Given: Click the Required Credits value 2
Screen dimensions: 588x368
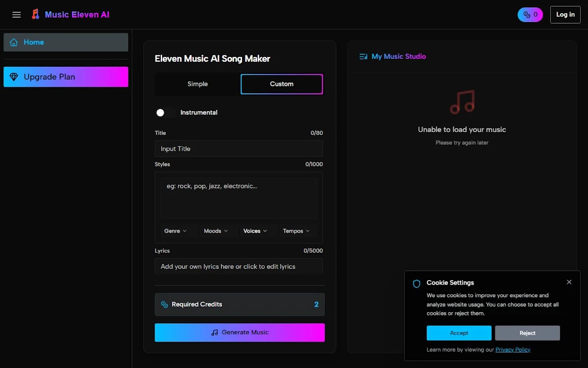Looking at the screenshot, I should pos(317,305).
